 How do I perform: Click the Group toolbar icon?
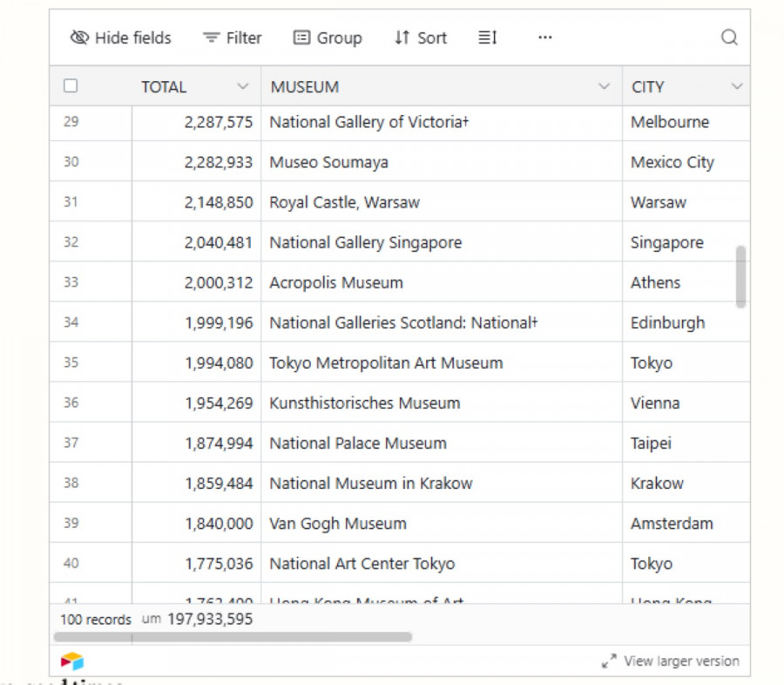click(301, 37)
